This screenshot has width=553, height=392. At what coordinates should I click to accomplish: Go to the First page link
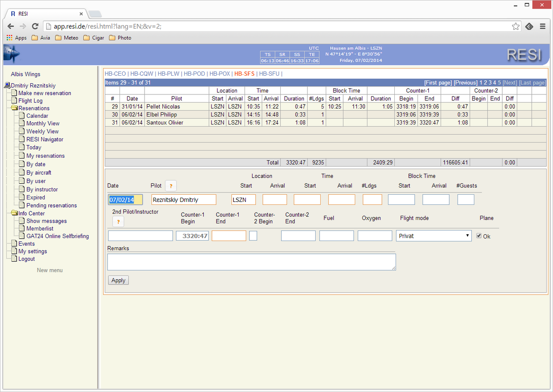coord(438,83)
